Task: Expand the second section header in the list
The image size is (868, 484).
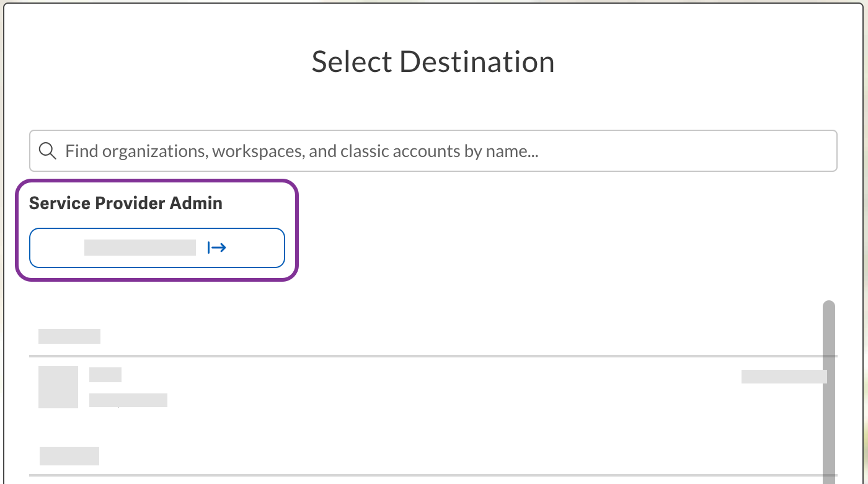Action: pos(69,455)
